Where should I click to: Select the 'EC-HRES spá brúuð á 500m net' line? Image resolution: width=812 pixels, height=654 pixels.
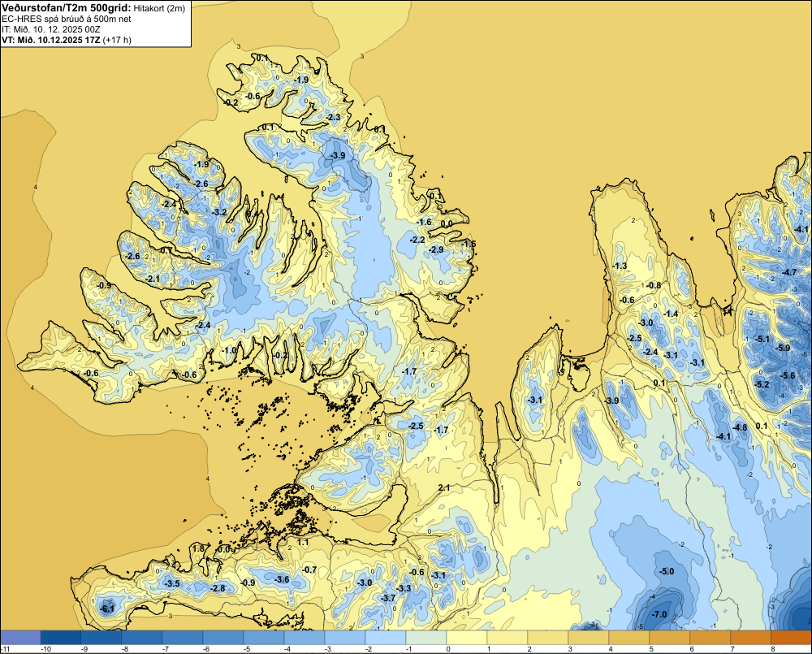[x=67, y=19]
